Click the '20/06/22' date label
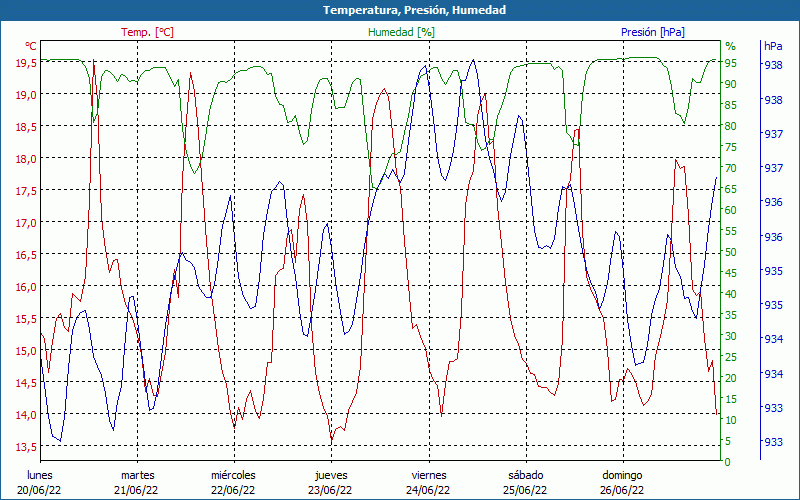 pos(39,490)
